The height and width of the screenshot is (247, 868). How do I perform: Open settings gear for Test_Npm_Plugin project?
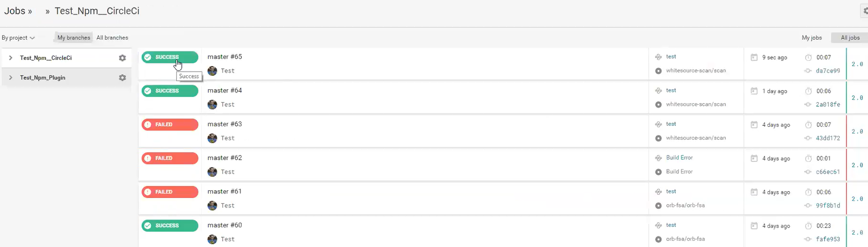click(x=122, y=77)
